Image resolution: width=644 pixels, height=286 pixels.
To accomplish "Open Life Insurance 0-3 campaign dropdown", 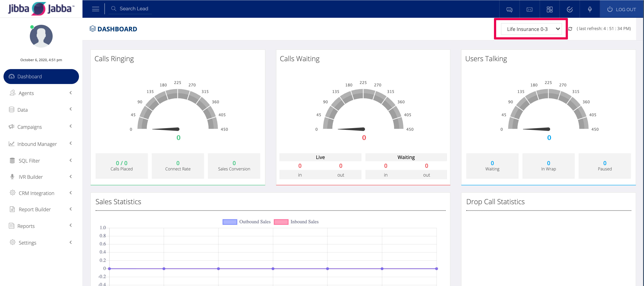I will coord(531,29).
